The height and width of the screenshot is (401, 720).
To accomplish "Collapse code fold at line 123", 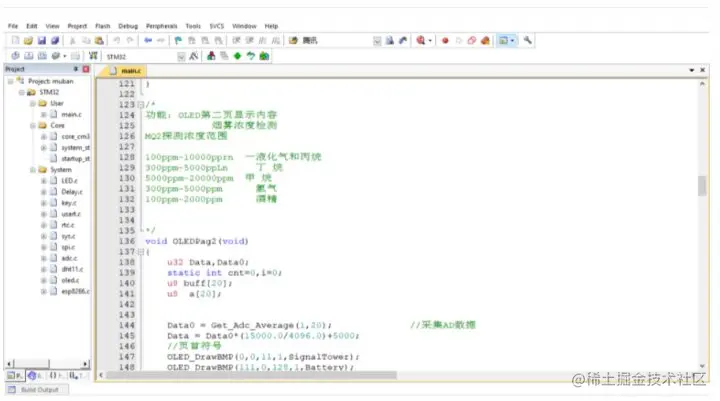I will click(141, 105).
